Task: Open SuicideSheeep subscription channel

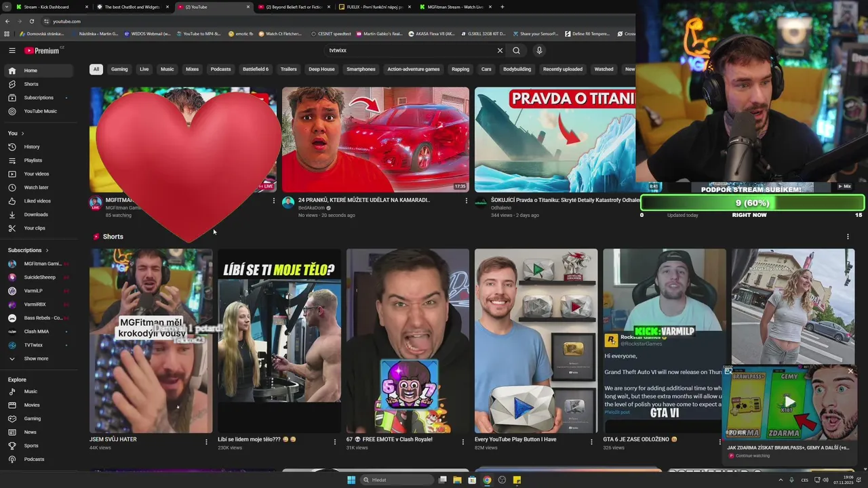Action: [x=38, y=277]
